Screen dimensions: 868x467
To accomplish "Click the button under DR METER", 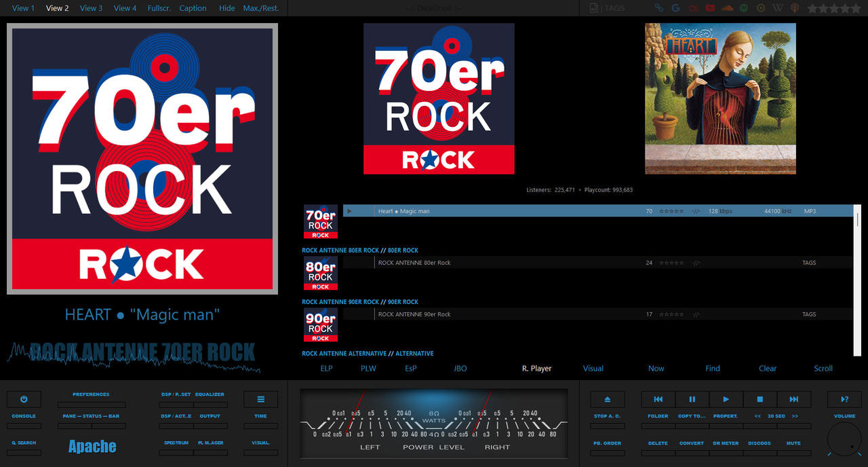I will coord(726,453).
